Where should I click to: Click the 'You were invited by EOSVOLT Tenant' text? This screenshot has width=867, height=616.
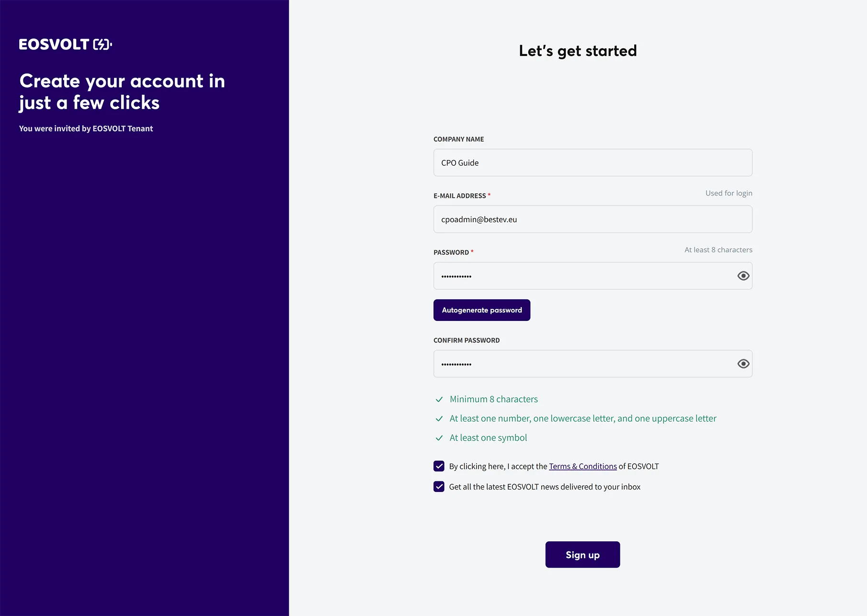pyautogui.click(x=86, y=128)
